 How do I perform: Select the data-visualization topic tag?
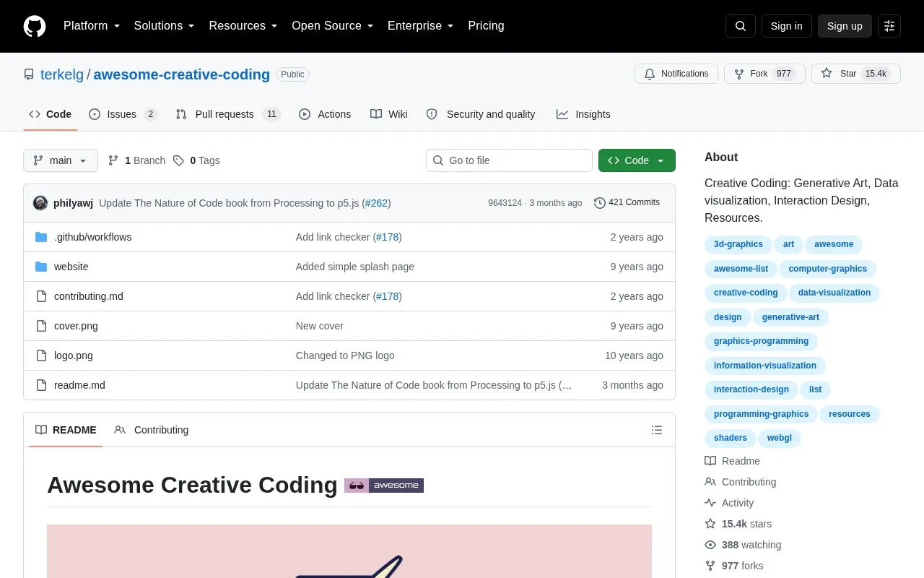point(834,293)
